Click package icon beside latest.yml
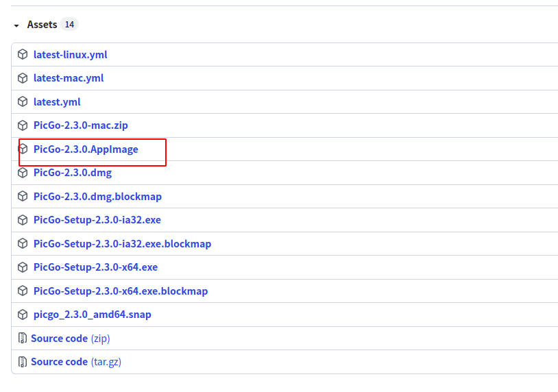Image resolution: width=558 pixels, height=392 pixels. pyautogui.click(x=23, y=101)
